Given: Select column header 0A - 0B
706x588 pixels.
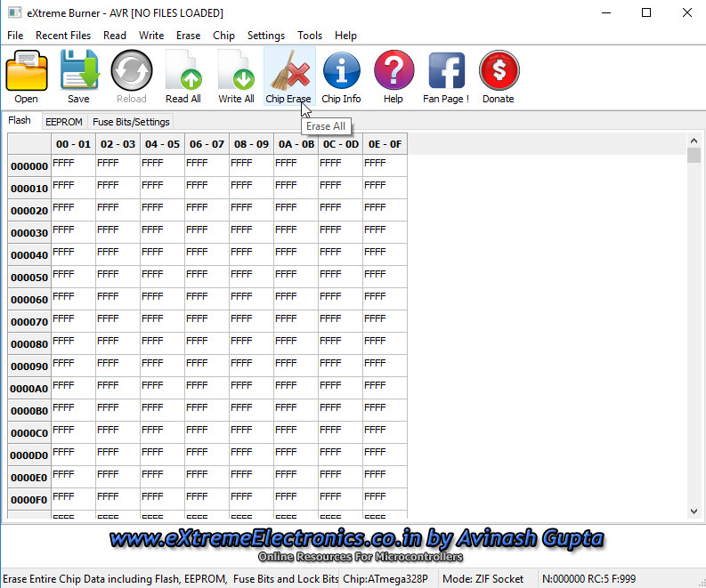Looking at the screenshot, I should tap(296, 144).
